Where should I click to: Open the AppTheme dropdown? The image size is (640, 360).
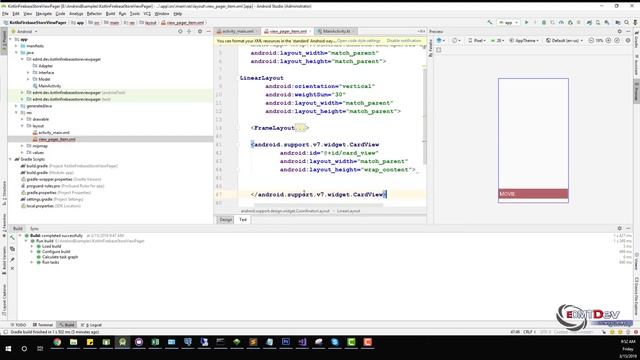(524, 40)
